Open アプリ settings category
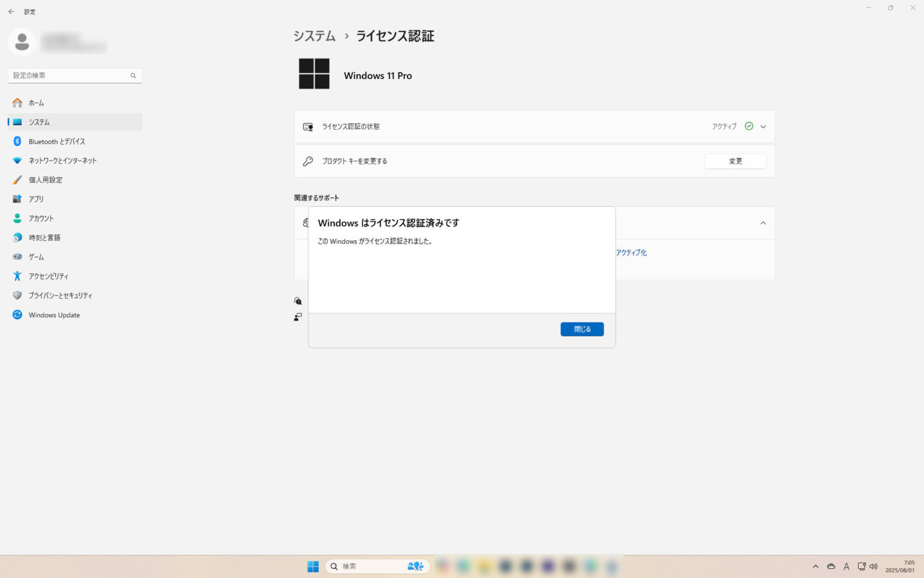The width and height of the screenshot is (924, 578). [75, 199]
